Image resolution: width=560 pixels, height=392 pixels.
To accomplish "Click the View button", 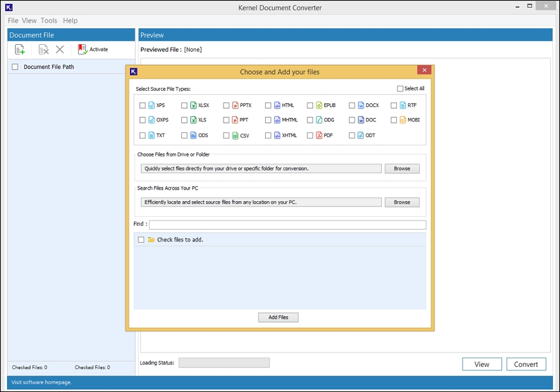I will click(482, 364).
